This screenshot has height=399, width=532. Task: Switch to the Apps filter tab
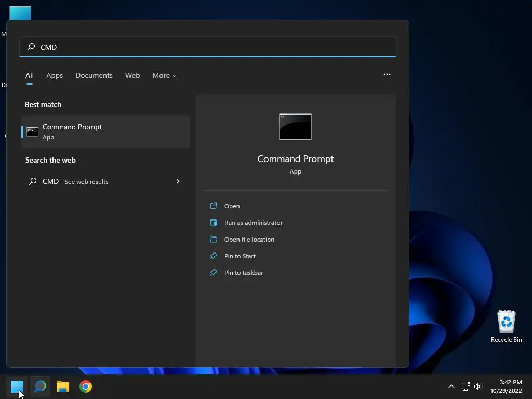pos(55,75)
